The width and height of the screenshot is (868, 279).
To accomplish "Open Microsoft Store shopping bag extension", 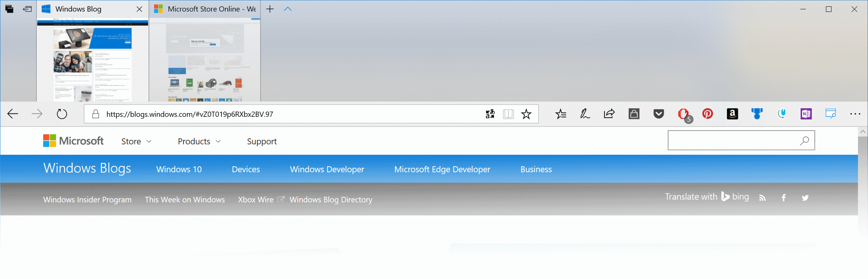I will [634, 114].
